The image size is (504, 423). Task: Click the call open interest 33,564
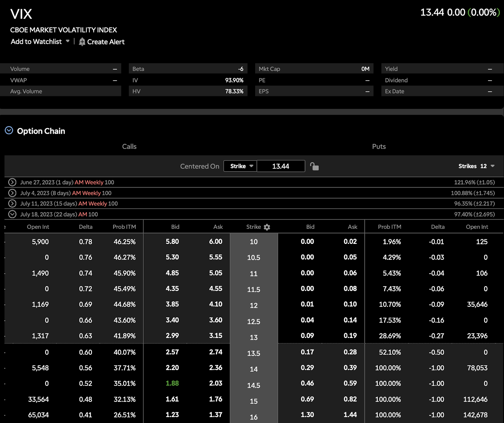(x=38, y=399)
